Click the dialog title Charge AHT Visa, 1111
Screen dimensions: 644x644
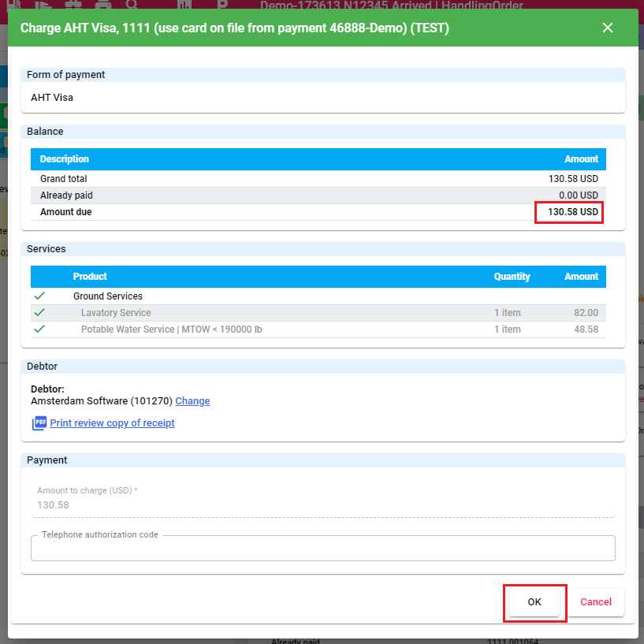coord(235,28)
